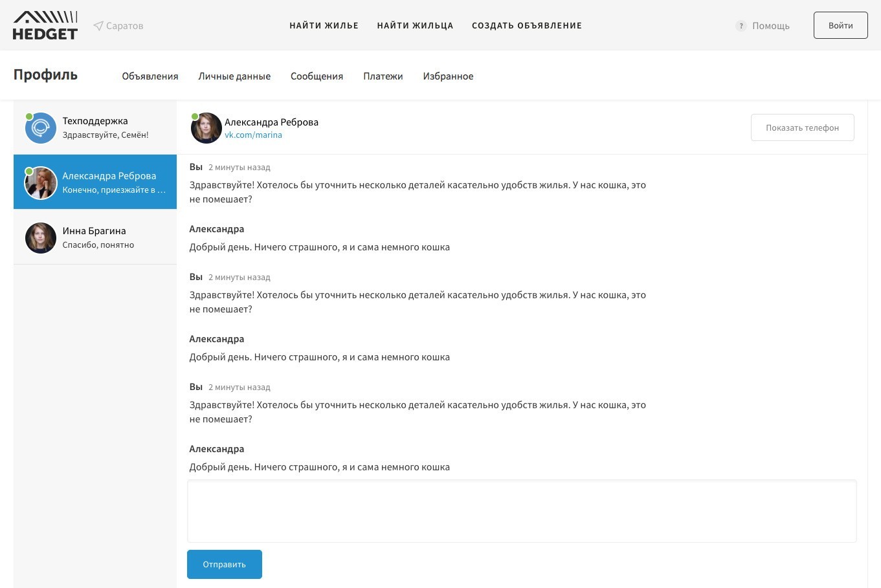Switch to the Объявления tab
Screen dimensions: 881x588
150,76
